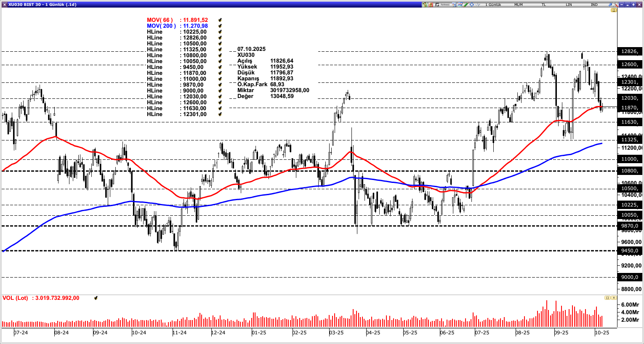The width and height of the screenshot is (644, 344).
Task: Maximize the volume panel with its bracket button
Action: [607, 298]
